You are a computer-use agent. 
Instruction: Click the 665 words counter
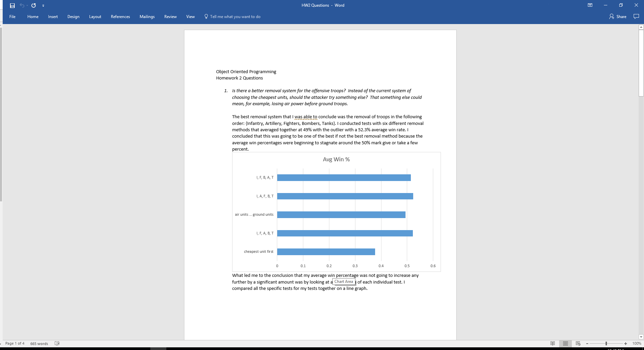click(39, 343)
